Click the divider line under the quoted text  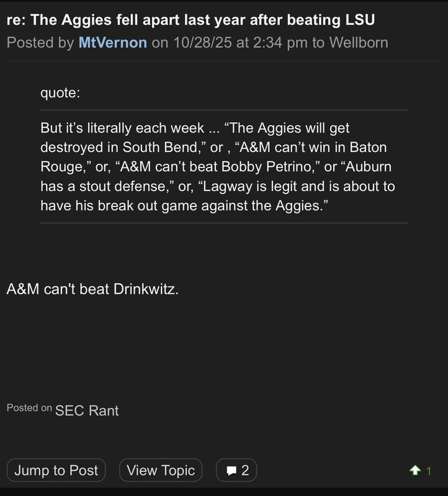click(224, 223)
